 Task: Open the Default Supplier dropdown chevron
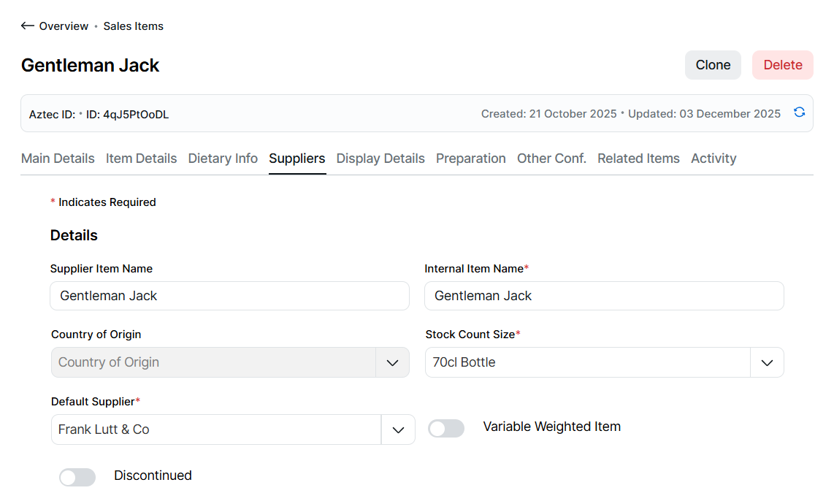pyautogui.click(x=398, y=429)
